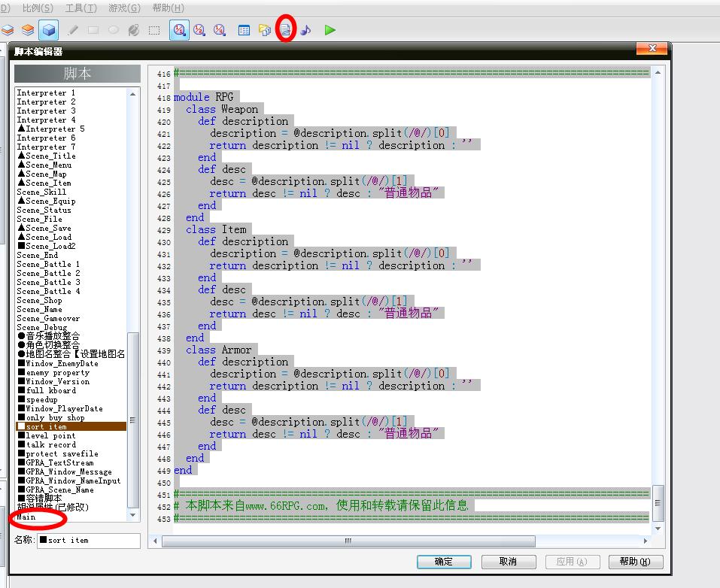Open the Database icon in toolbar

[245, 30]
